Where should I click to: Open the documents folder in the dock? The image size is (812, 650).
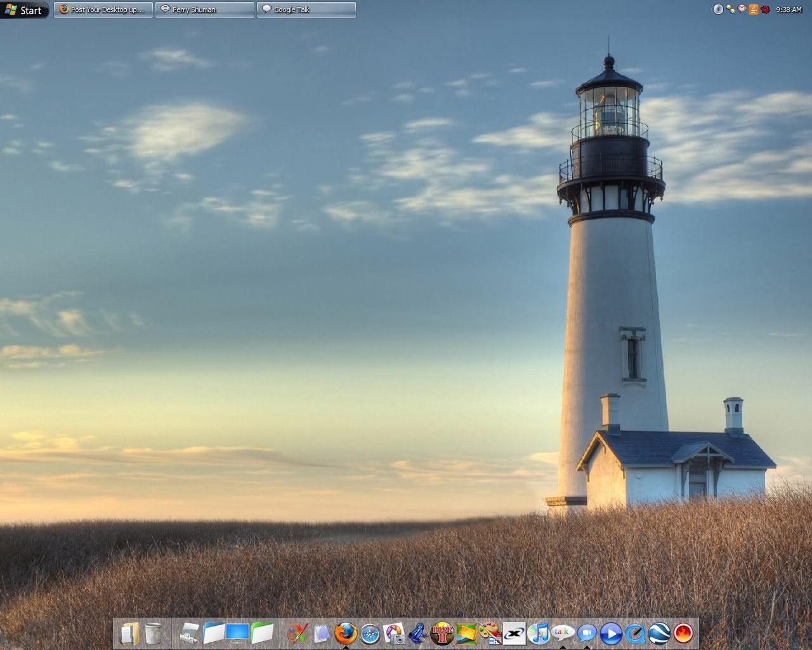point(129,633)
